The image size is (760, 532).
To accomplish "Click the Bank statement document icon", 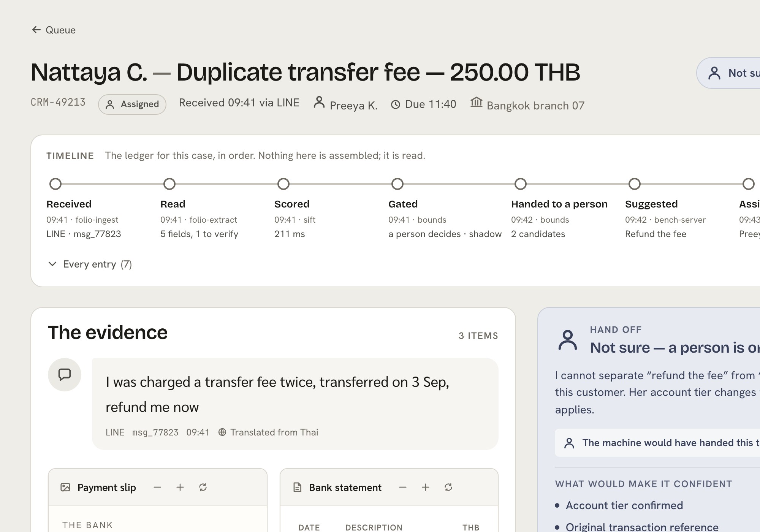I will coord(298,487).
